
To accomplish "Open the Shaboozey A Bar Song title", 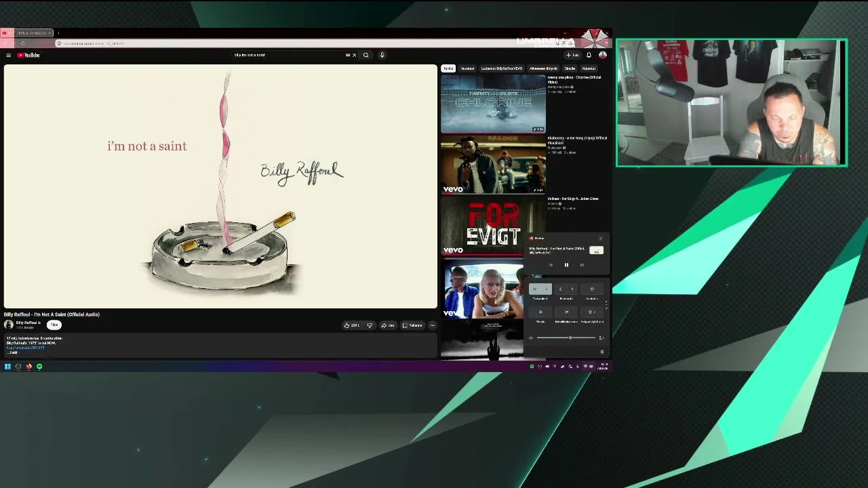I will tap(577, 140).
